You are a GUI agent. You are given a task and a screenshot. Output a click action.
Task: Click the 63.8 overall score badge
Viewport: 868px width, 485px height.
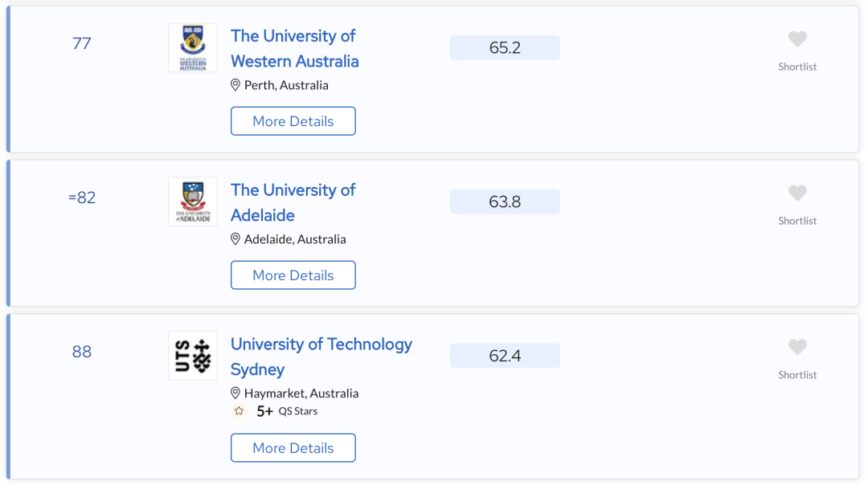pos(505,202)
